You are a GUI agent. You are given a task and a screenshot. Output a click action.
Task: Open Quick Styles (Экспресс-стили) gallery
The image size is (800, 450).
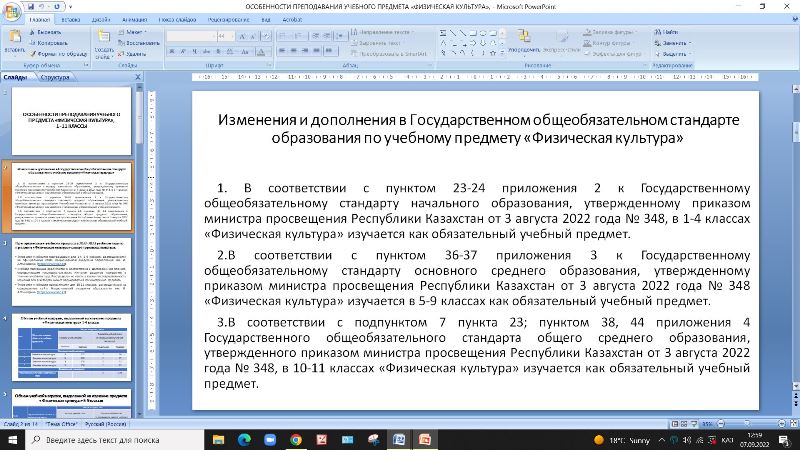pos(561,41)
